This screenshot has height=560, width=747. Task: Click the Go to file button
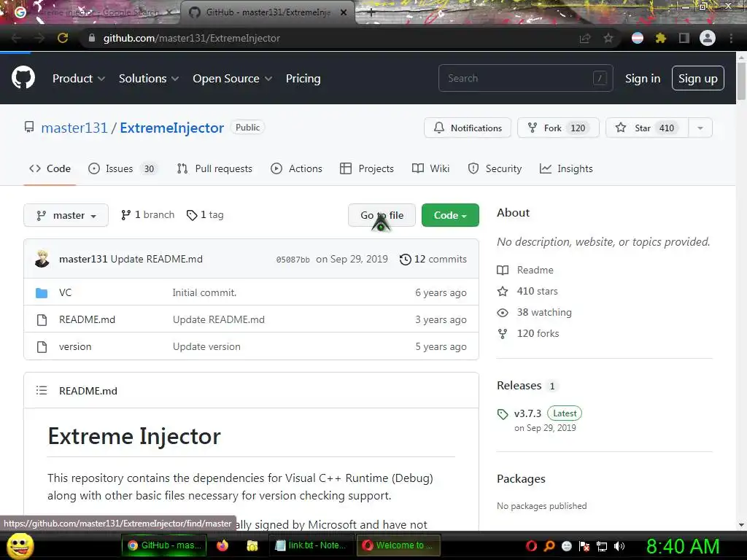coord(382,215)
